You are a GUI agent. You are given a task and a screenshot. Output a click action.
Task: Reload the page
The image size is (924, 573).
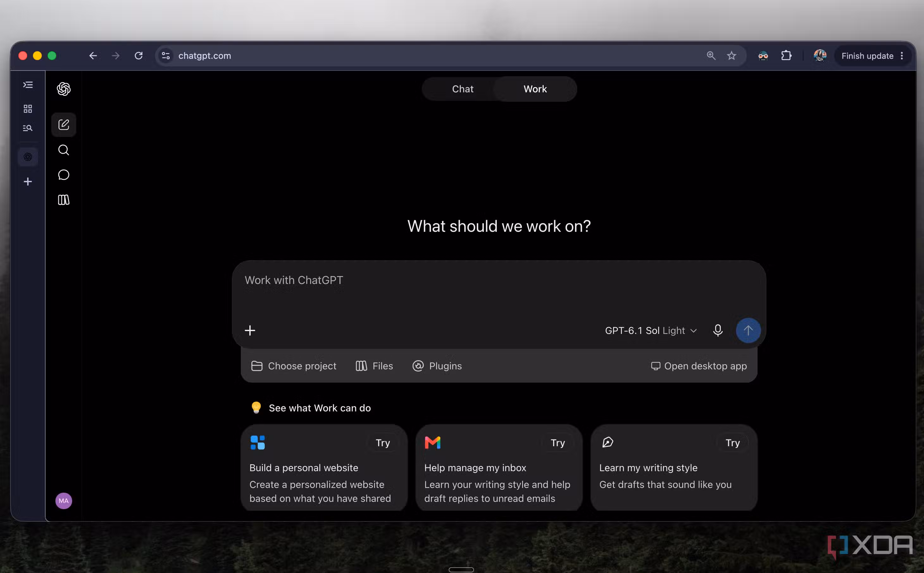[x=139, y=56]
